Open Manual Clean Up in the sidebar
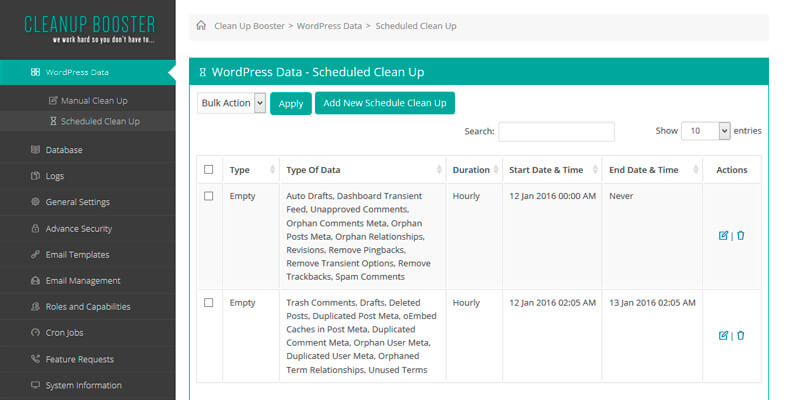This screenshot has width=800, height=400. tap(93, 100)
